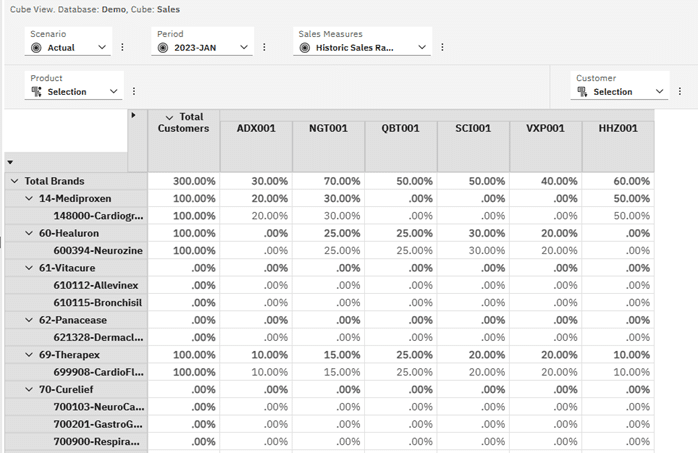Click 70-Curelief HHZ001 .00% cell
This screenshot has height=453, width=698.
tap(618, 389)
